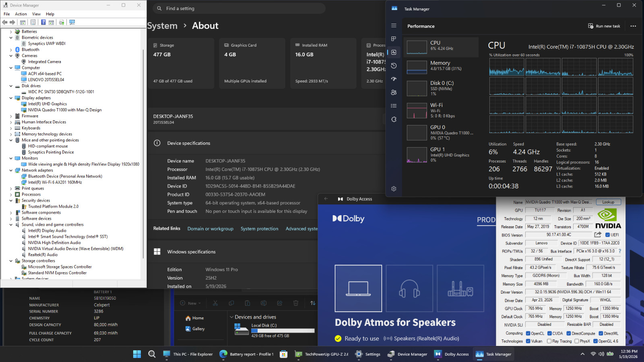
Task: Toggle the Vulkan checkbox in GPU-Z
Action: point(528,341)
